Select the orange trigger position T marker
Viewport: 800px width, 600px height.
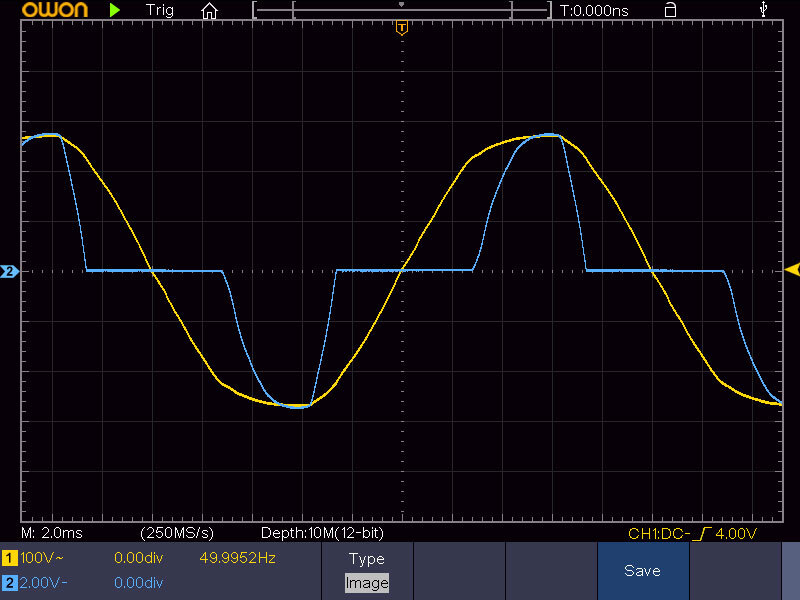[x=401, y=27]
